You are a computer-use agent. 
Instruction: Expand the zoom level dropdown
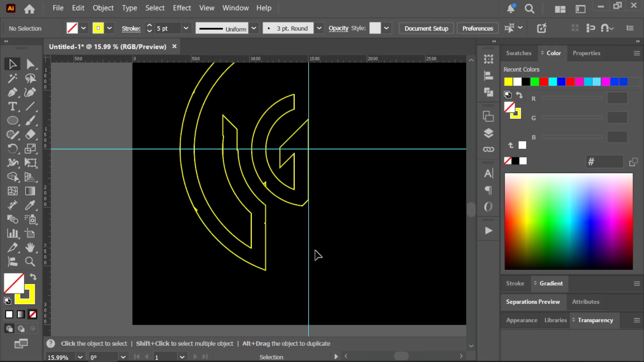click(x=80, y=357)
